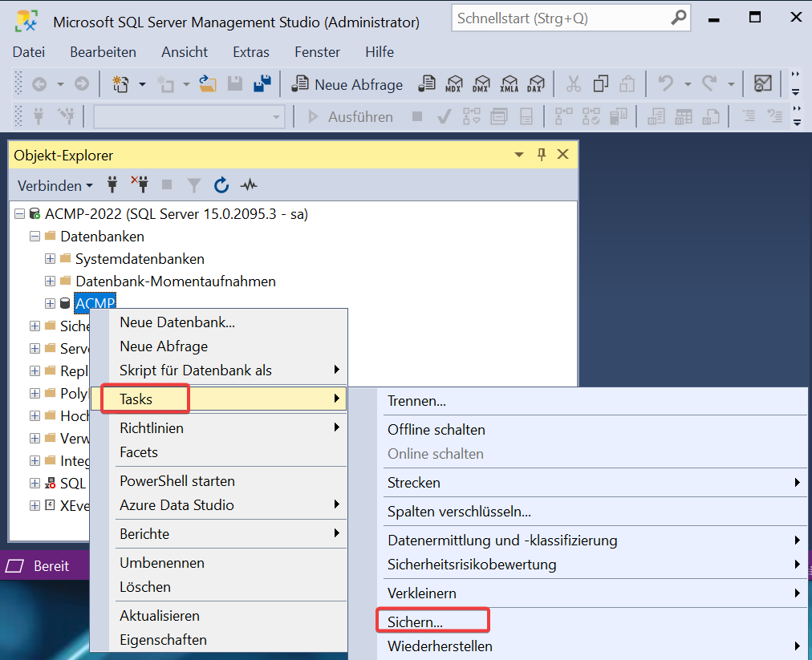The image size is (812, 660).
Task: Click the MDX query icon
Action: pyautogui.click(x=455, y=84)
